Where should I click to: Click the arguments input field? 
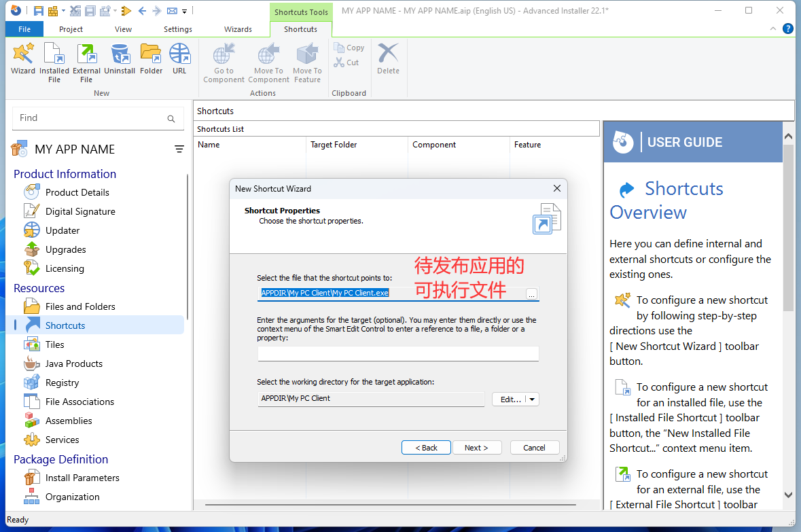pos(398,353)
